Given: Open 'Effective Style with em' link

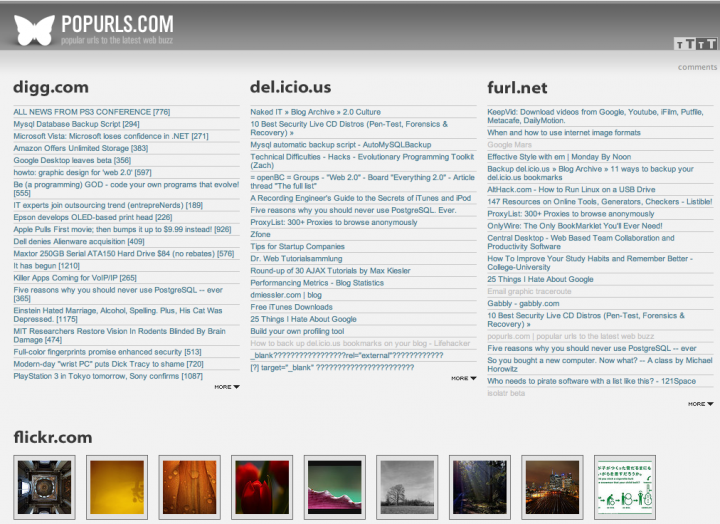Looking at the screenshot, I should tap(559, 157).
